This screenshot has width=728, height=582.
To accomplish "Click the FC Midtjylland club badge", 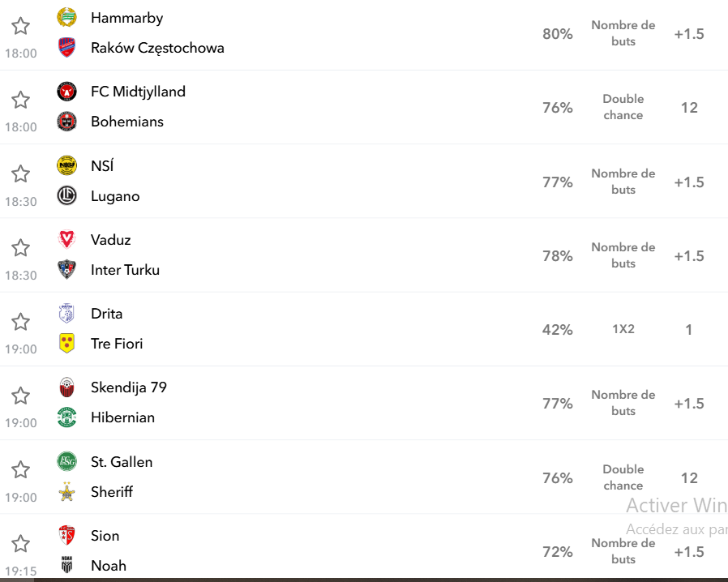I will (66, 92).
